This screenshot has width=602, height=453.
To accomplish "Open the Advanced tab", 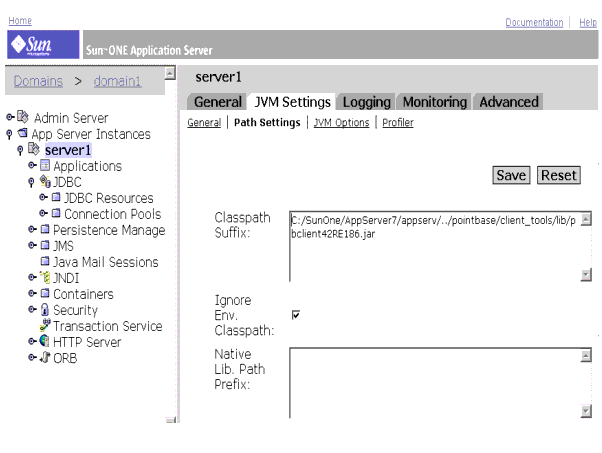I will (x=509, y=102).
